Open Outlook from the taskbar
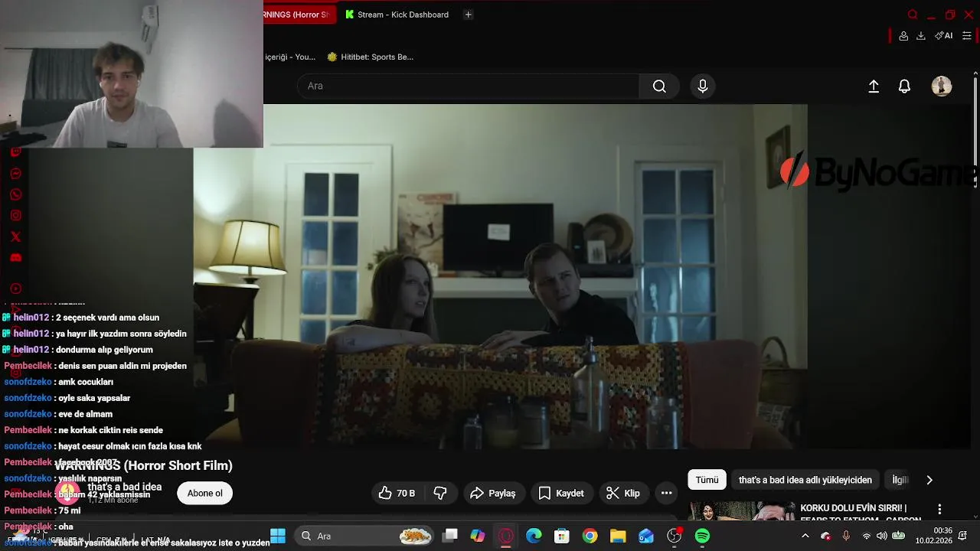Image resolution: width=980 pixels, height=551 pixels. tap(646, 536)
